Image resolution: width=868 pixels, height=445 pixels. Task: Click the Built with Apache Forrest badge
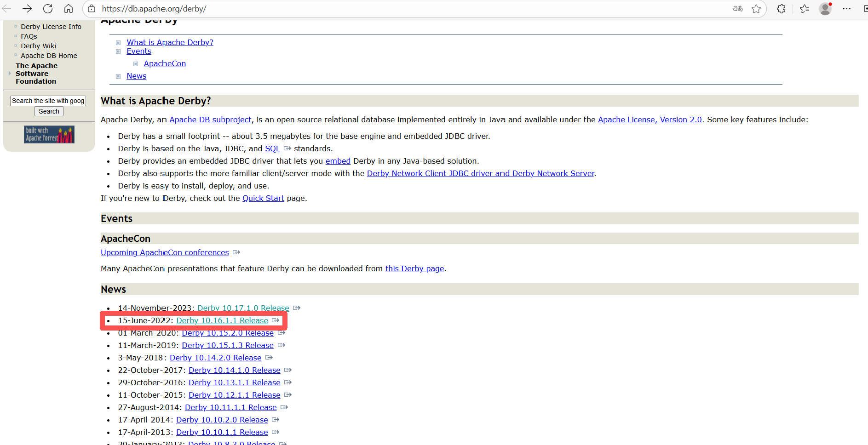[x=49, y=134]
